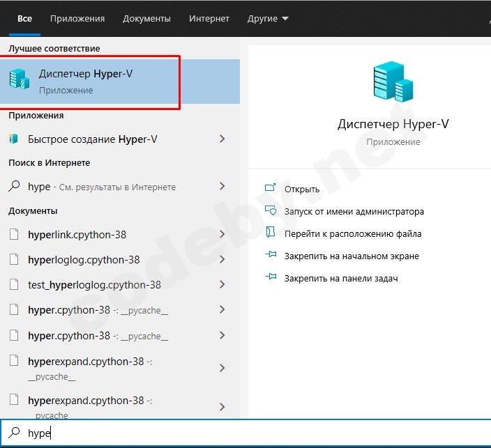Click the file location icon

pyautogui.click(x=270, y=232)
